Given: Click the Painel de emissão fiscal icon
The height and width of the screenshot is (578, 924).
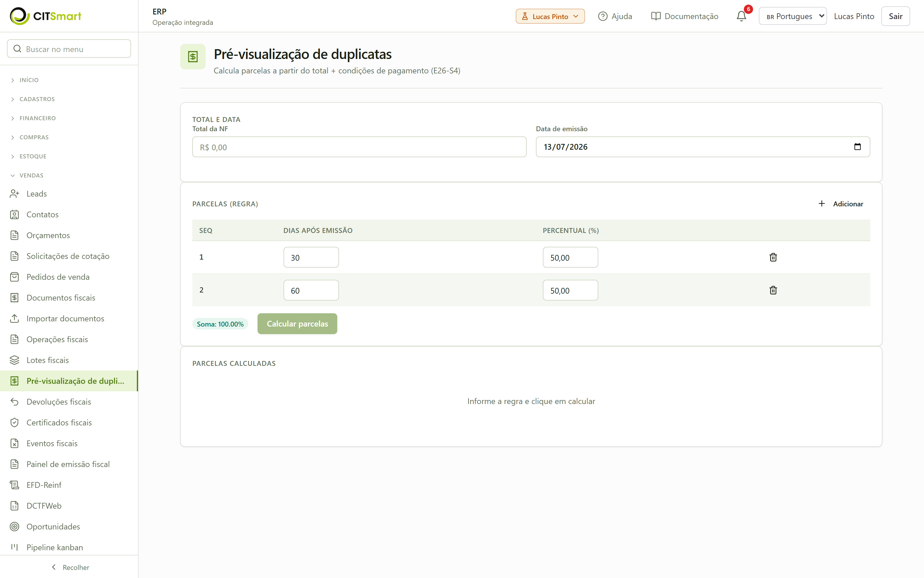Looking at the screenshot, I should 14,464.
